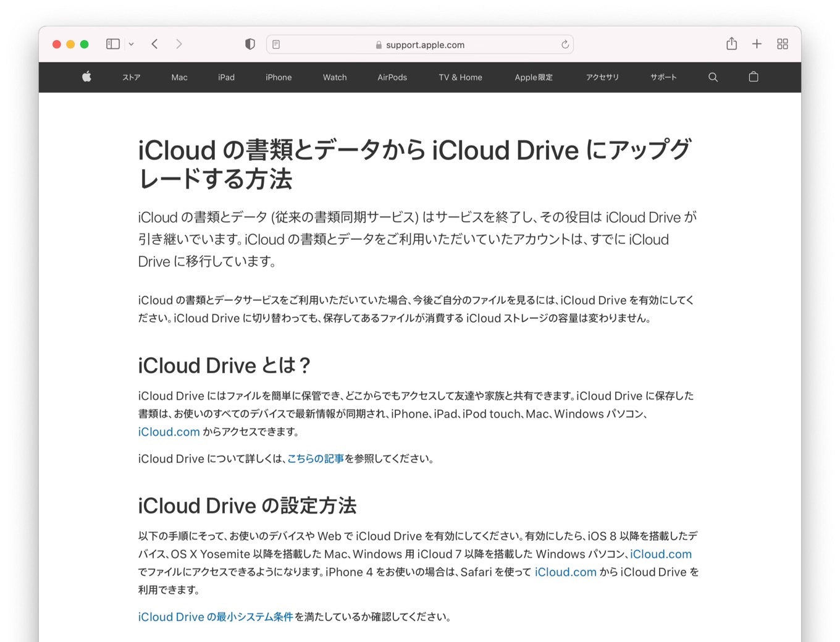
Task: Open the iCloud.com link
Action: pos(169,431)
